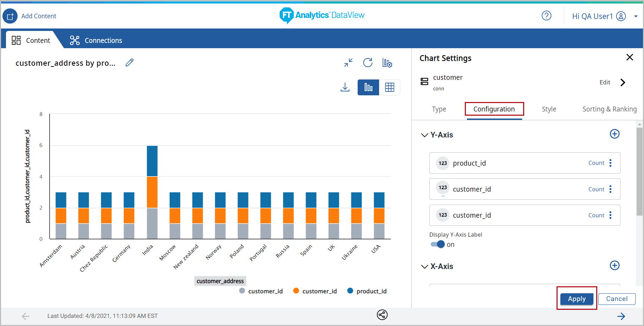
Task: Refresh the chart data
Action: coord(367,63)
